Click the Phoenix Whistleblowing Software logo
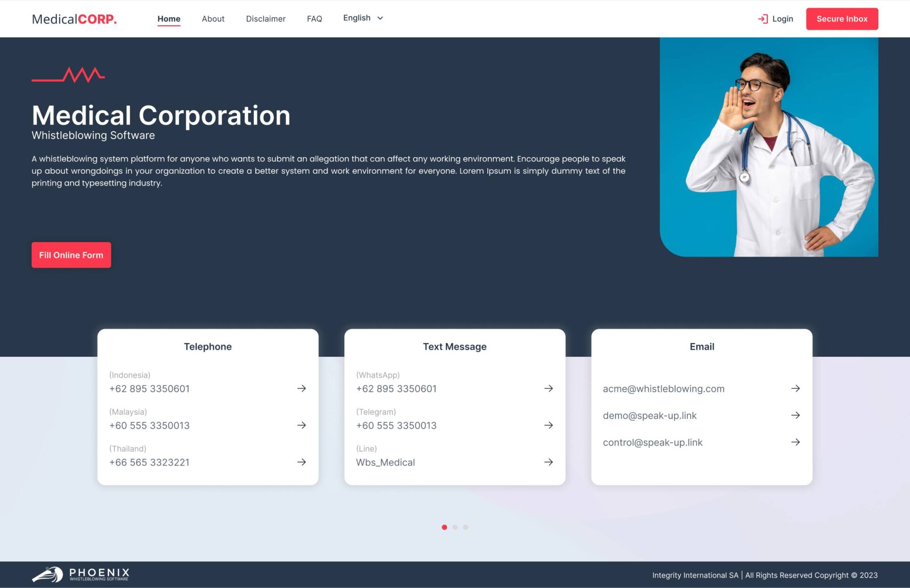The width and height of the screenshot is (910, 588). 81,574
